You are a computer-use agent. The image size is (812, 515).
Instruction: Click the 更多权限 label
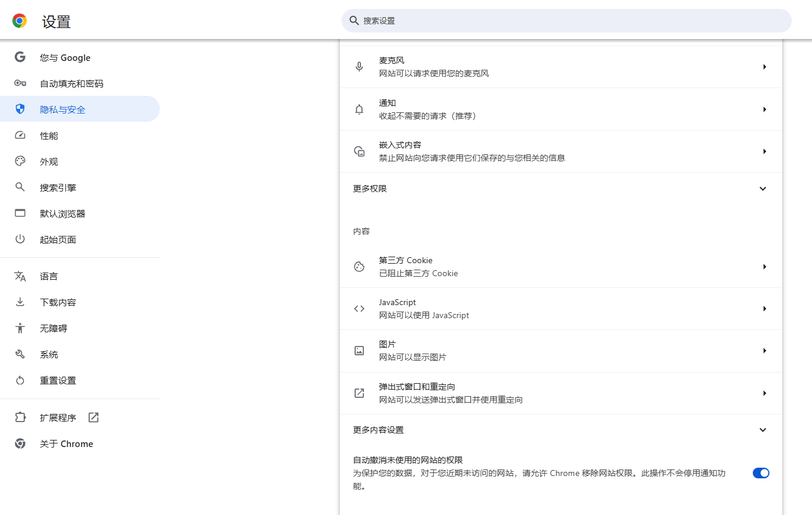370,189
